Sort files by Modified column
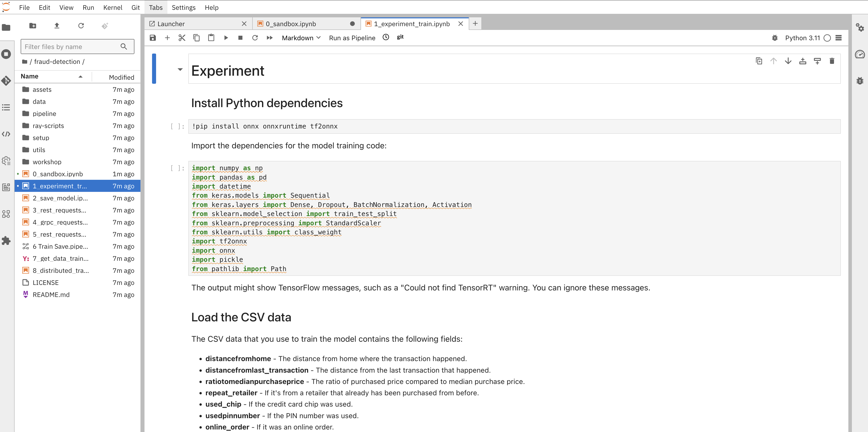This screenshot has height=432, width=868. click(117, 77)
